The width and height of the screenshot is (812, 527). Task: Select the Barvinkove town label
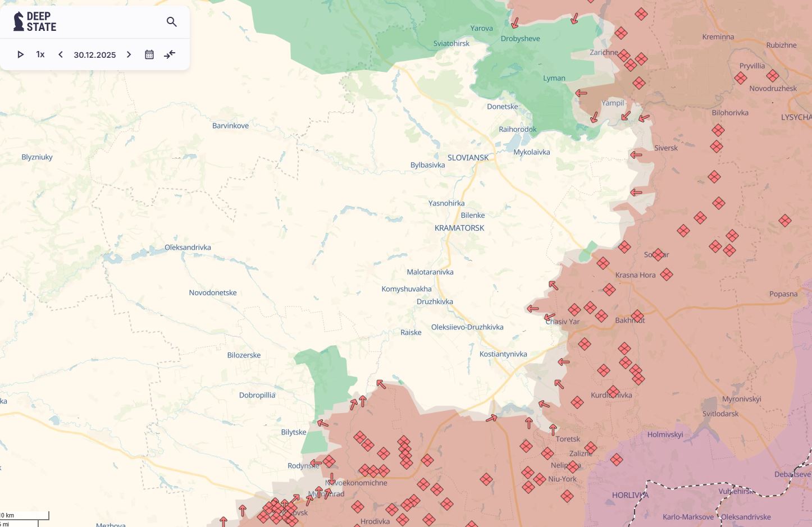[230, 126]
